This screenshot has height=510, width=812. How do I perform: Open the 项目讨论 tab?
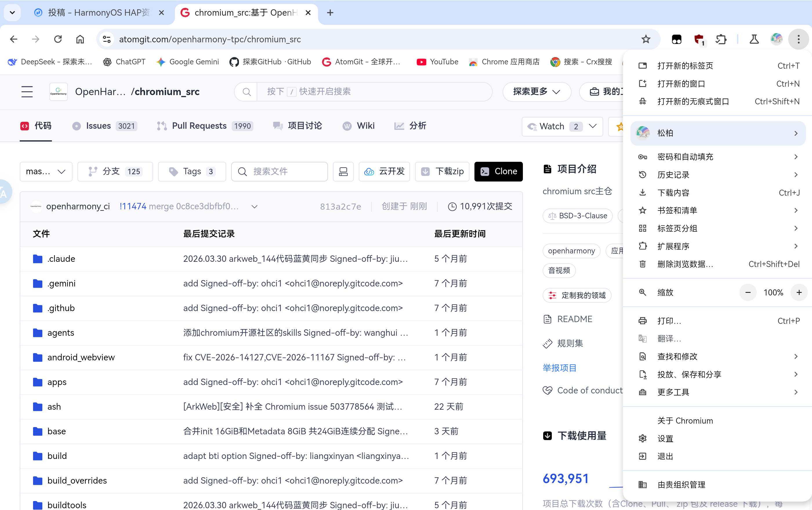click(x=298, y=126)
